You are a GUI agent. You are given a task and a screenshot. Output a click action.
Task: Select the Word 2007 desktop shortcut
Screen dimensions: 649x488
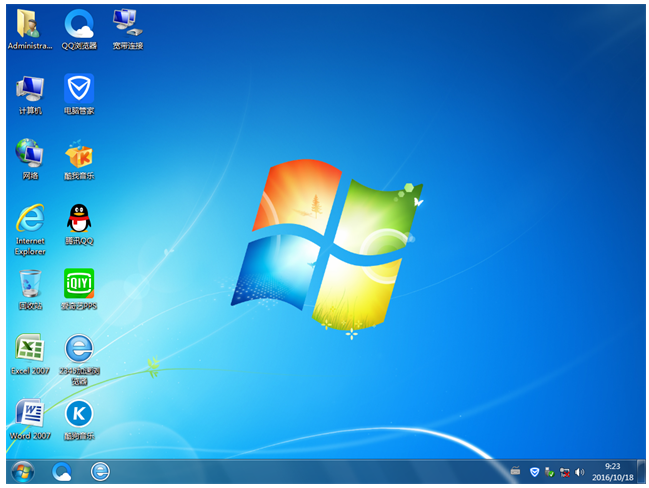click(30, 414)
